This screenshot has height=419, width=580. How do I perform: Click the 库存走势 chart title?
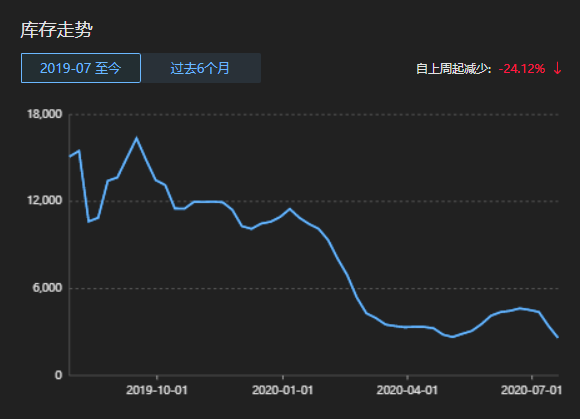(56, 30)
